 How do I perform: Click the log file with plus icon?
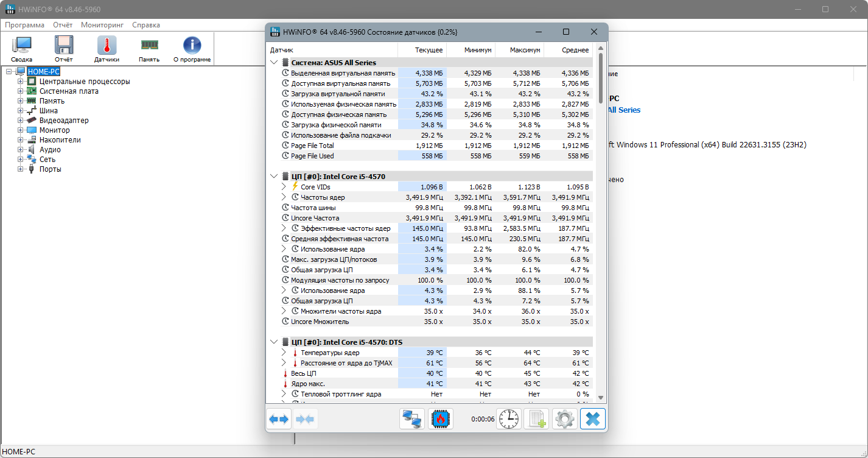click(536, 419)
